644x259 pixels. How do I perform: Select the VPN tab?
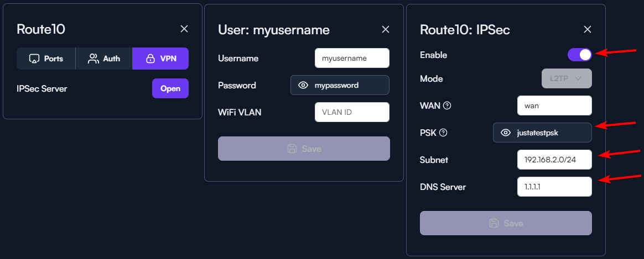(160, 59)
